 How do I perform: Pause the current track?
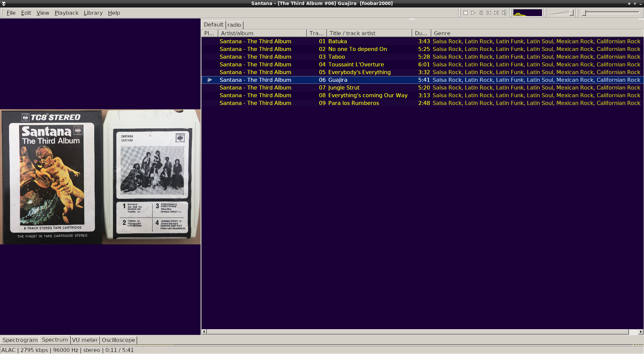(x=481, y=13)
